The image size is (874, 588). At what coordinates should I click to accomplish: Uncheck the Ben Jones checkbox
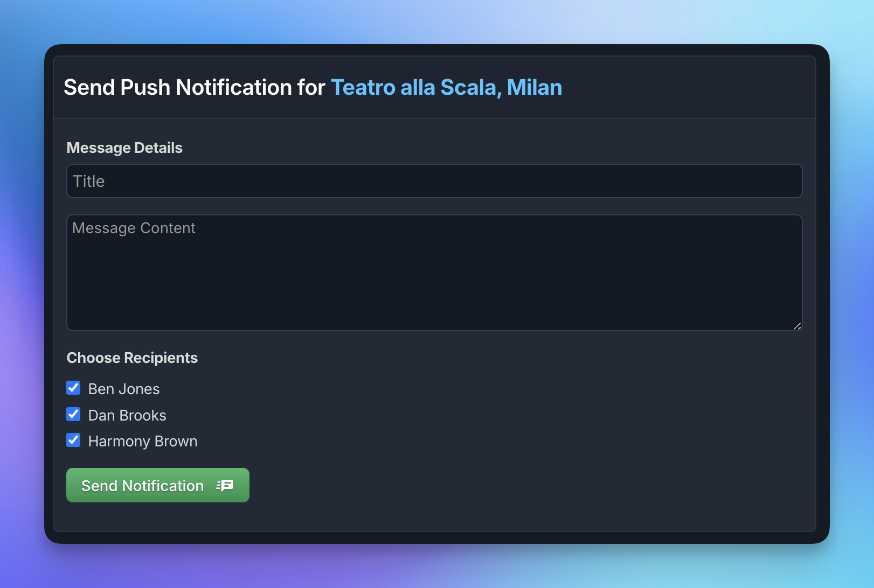tap(73, 388)
